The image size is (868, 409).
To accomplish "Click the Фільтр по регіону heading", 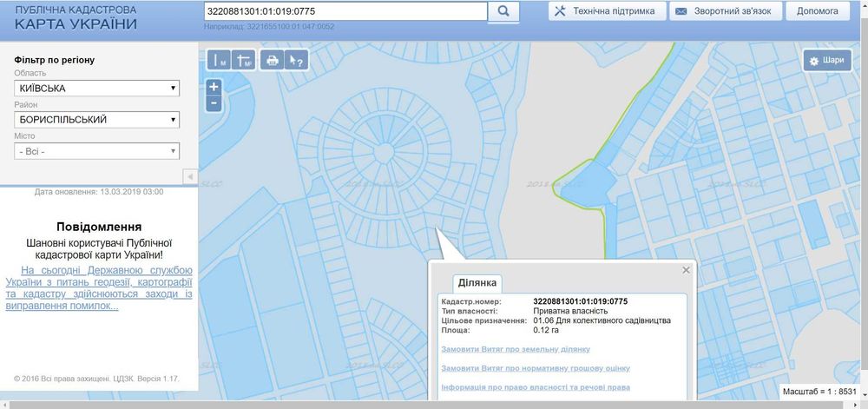I will [55, 60].
